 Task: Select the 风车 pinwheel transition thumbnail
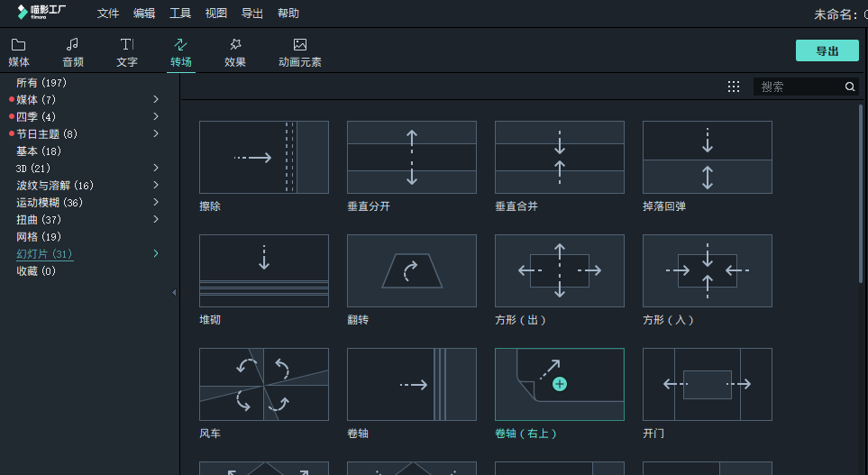(264, 384)
